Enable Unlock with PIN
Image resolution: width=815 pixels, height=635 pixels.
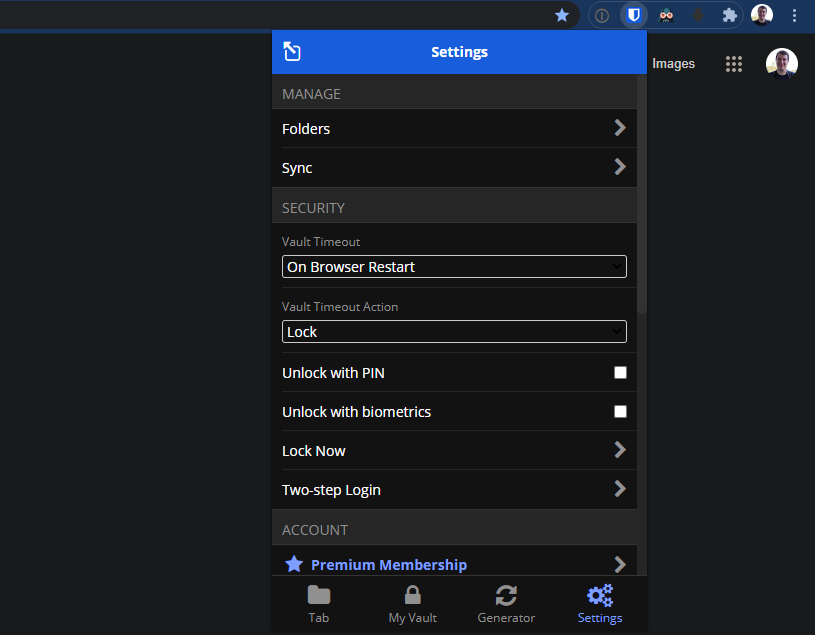[x=620, y=372]
